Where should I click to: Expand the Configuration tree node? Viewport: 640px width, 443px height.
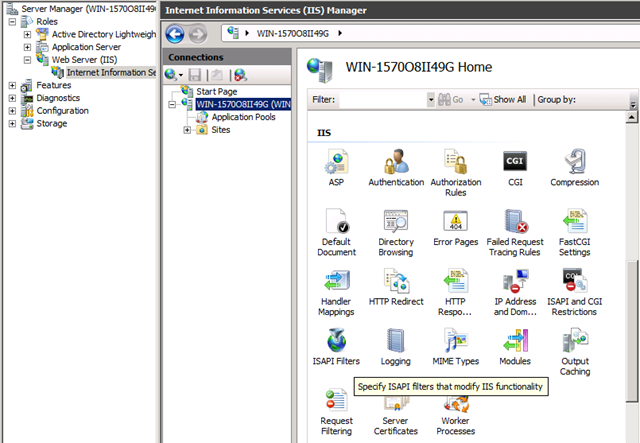click(x=12, y=111)
